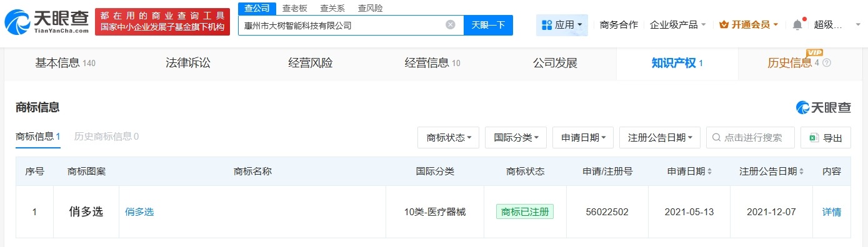This screenshot has height=247, width=868.
Task: Open the 注册公告日期 filter dropdown
Action: tap(660, 138)
